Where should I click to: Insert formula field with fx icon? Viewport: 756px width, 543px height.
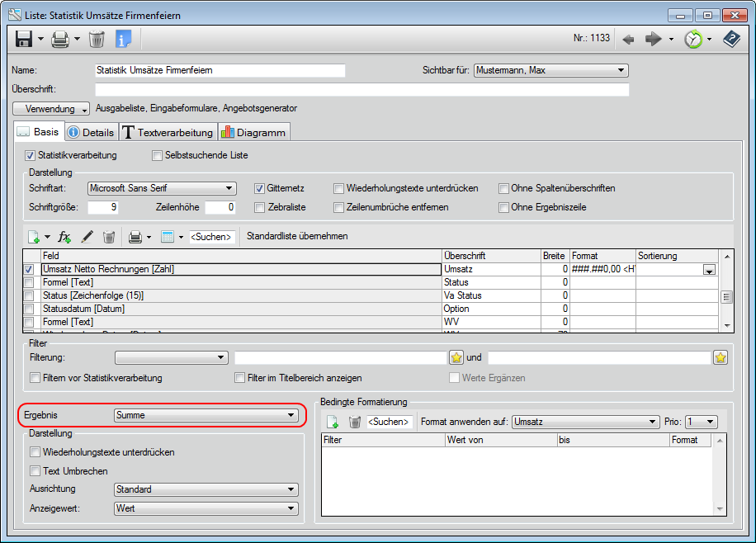65,237
